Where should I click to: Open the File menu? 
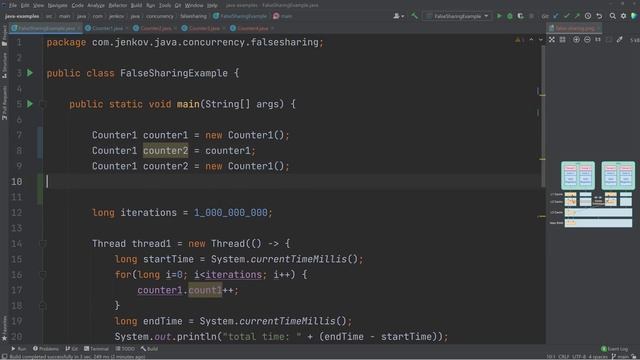click(x=13, y=5)
